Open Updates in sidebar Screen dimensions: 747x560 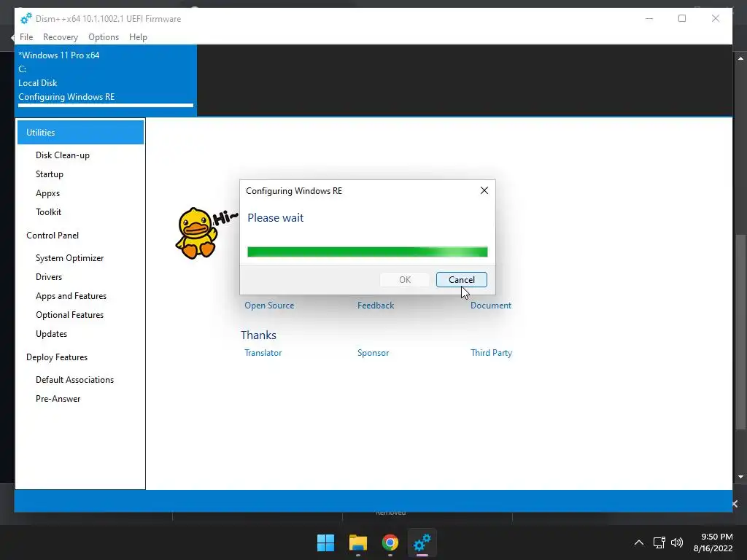[52, 334]
